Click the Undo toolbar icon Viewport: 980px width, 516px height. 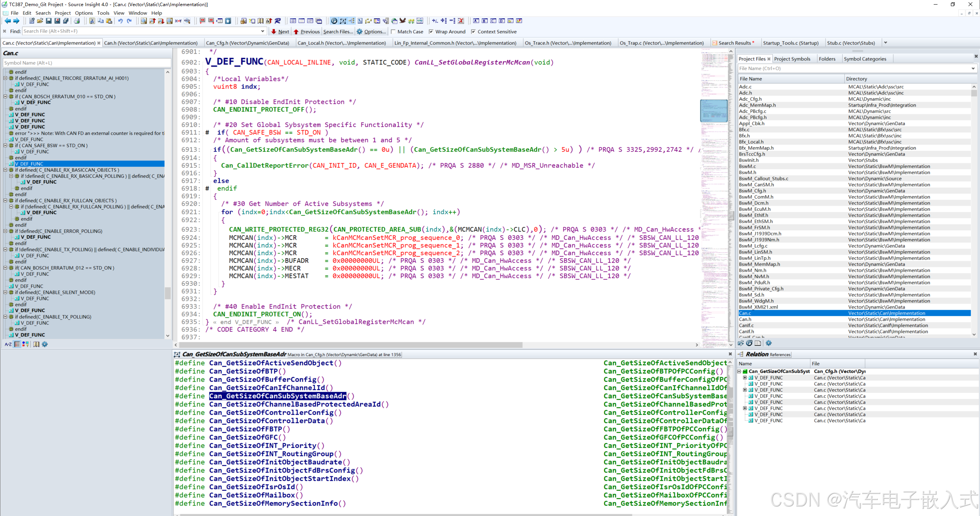point(120,21)
